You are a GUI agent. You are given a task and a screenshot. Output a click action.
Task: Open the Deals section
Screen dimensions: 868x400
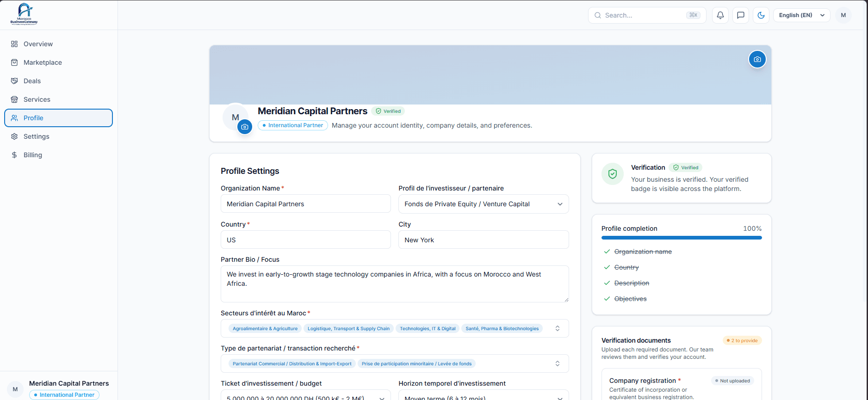pyautogui.click(x=58, y=81)
